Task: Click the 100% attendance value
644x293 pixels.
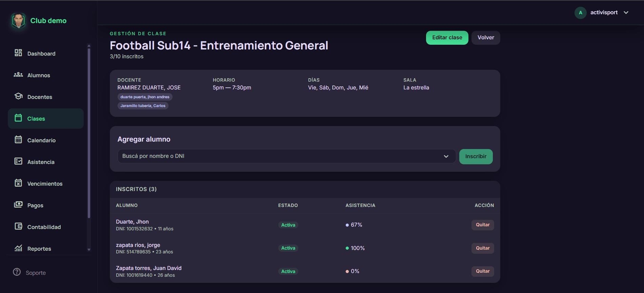Action: (358, 248)
